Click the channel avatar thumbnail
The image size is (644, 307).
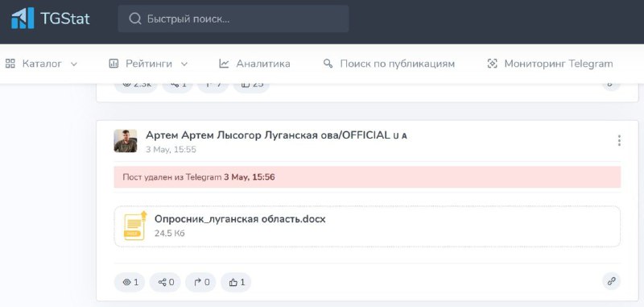pos(126,141)
